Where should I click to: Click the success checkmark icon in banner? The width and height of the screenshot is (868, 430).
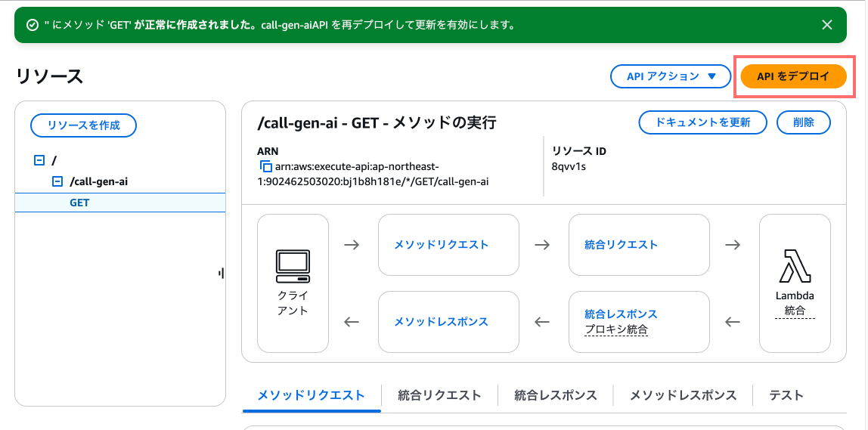(x=32, y=25)
